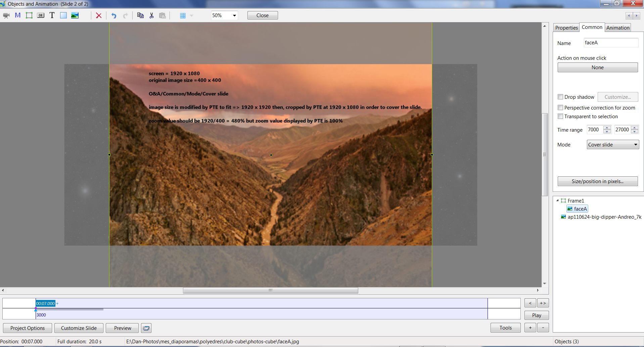Open the Mode dropdown showing Cover slide
The width and height of the screenshot is (644, 347).
click(635, 145)
